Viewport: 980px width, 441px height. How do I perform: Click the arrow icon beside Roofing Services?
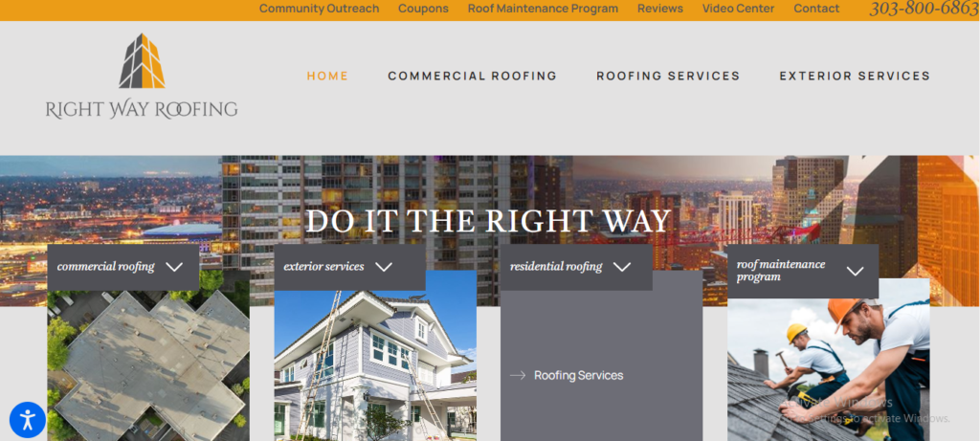518,375
